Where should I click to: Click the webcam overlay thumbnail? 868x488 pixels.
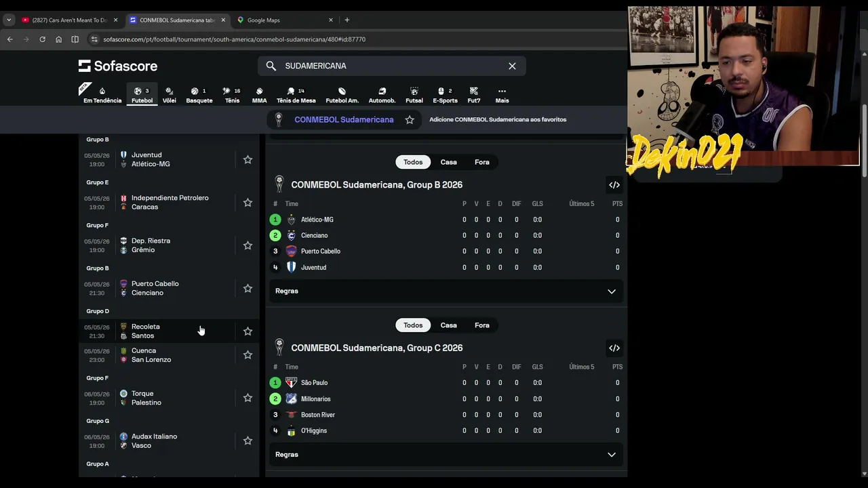tap(743, 86)
